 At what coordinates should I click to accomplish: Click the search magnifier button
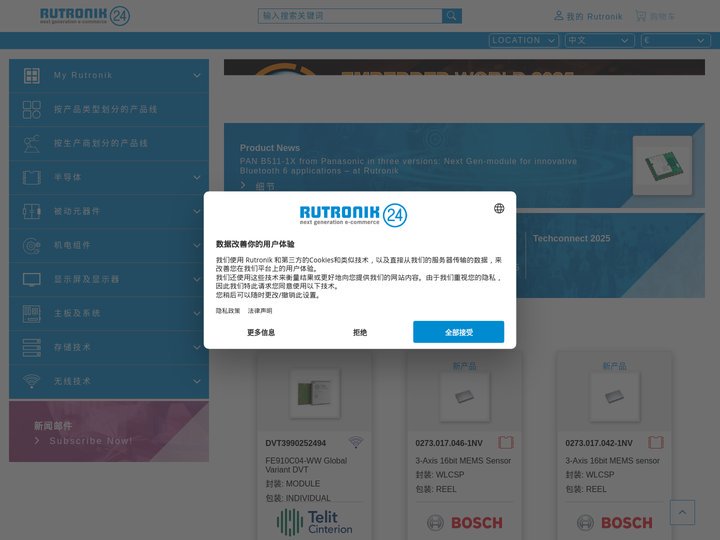point(451,16)
